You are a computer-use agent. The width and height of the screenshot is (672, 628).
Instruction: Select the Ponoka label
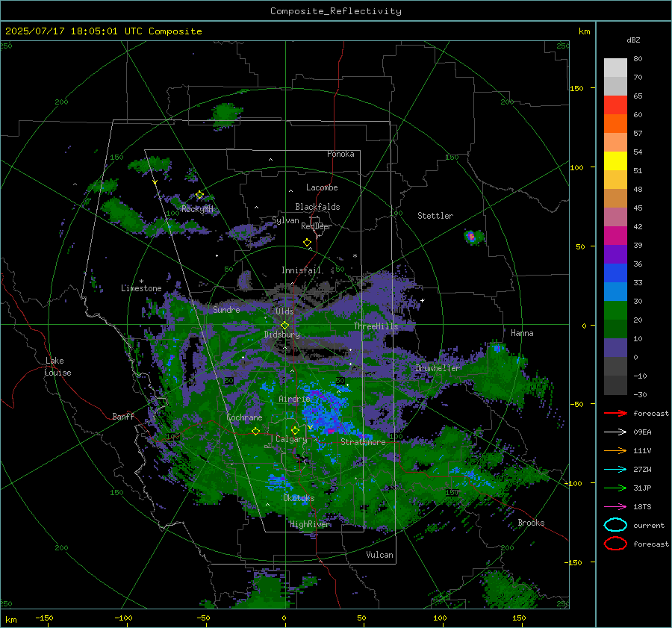pyautogui.click(x=340, y=154)
